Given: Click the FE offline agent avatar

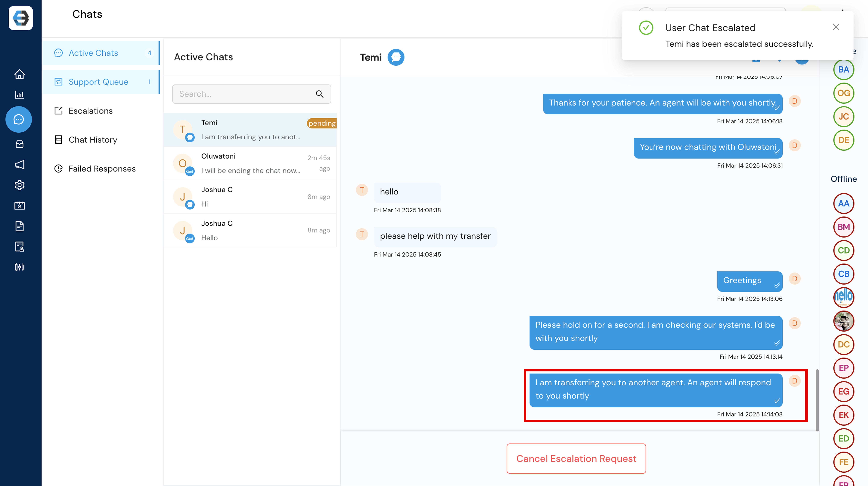Looking at the screenshot, I should coord(843,462).
